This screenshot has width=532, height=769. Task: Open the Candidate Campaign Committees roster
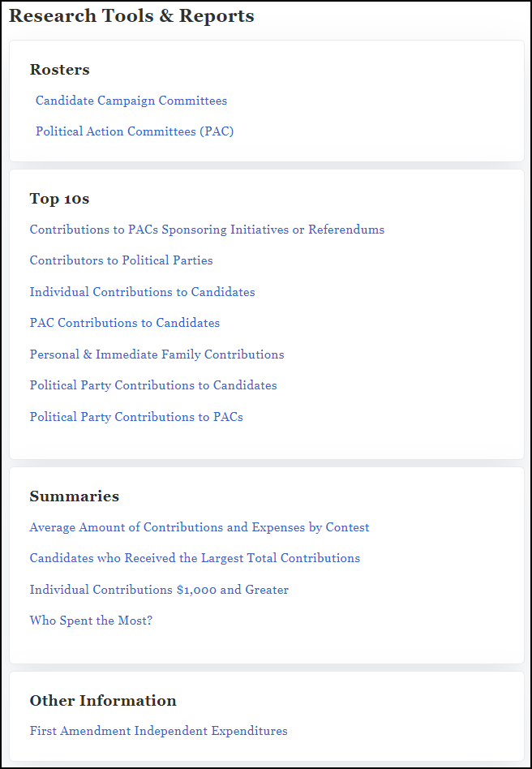point(131,101)
